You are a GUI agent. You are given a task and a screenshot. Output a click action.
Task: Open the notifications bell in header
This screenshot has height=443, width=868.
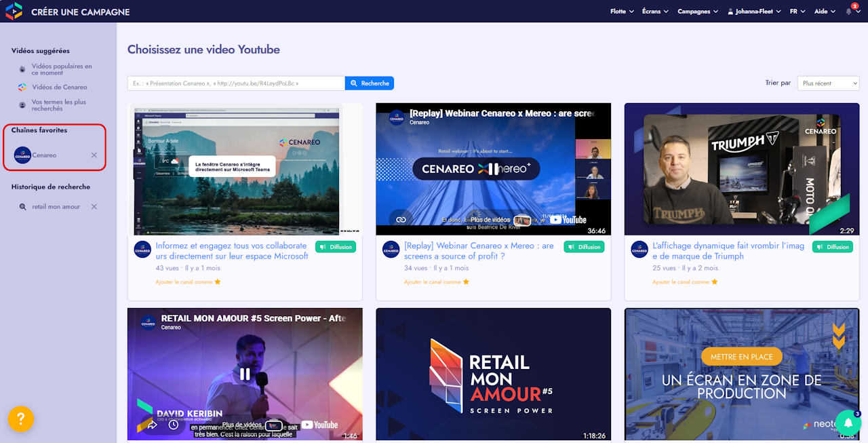point(849,12)
